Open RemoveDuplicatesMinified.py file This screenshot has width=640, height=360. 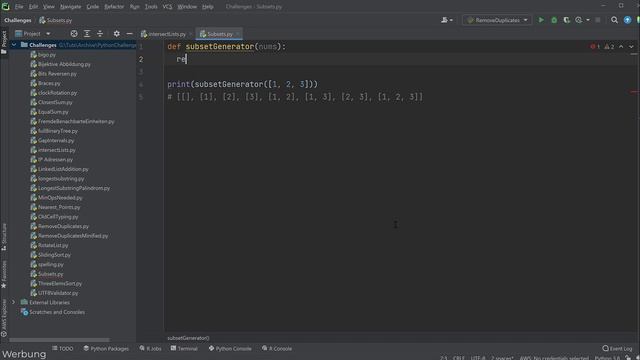tap(73, 236)
